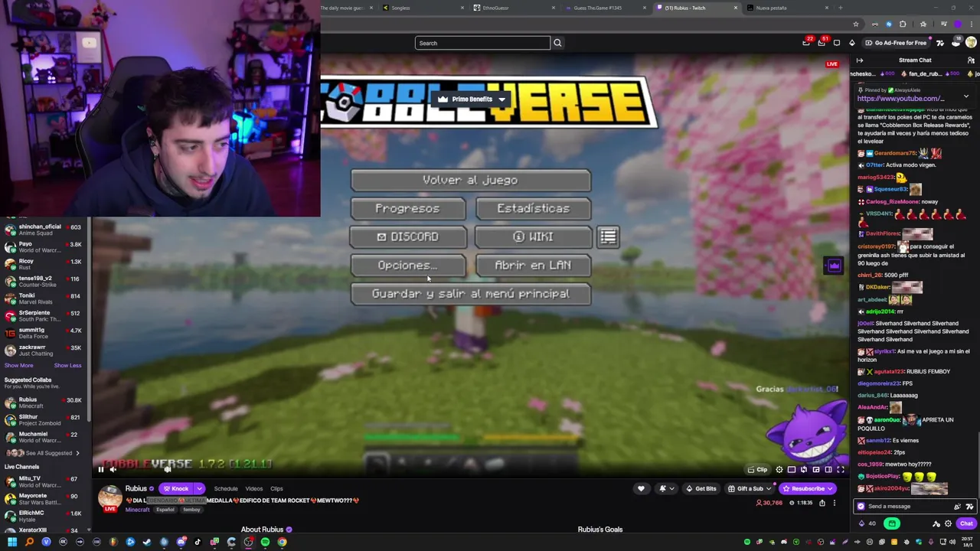This screenshot has width=980, height=551.
Task: Click the Español tag
Action: click(x=165, y=510)
